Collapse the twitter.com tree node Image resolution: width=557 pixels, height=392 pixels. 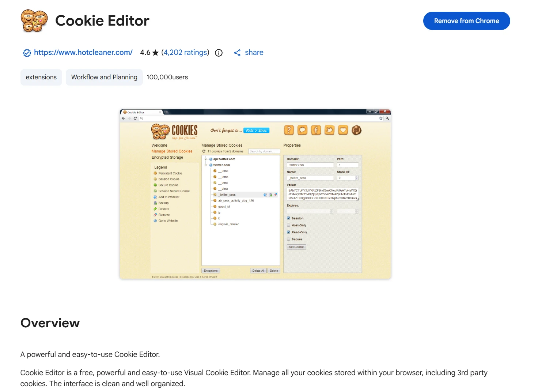pyautogui.click(x=206, y=165)
